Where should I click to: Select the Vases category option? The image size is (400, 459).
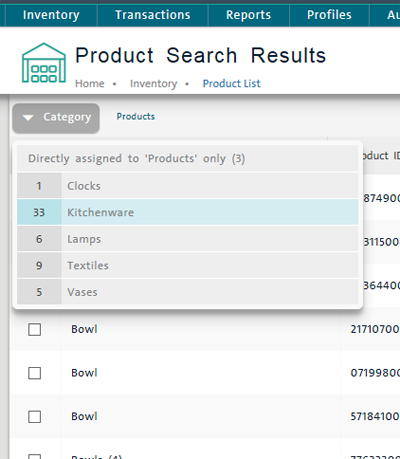[188, 292]
